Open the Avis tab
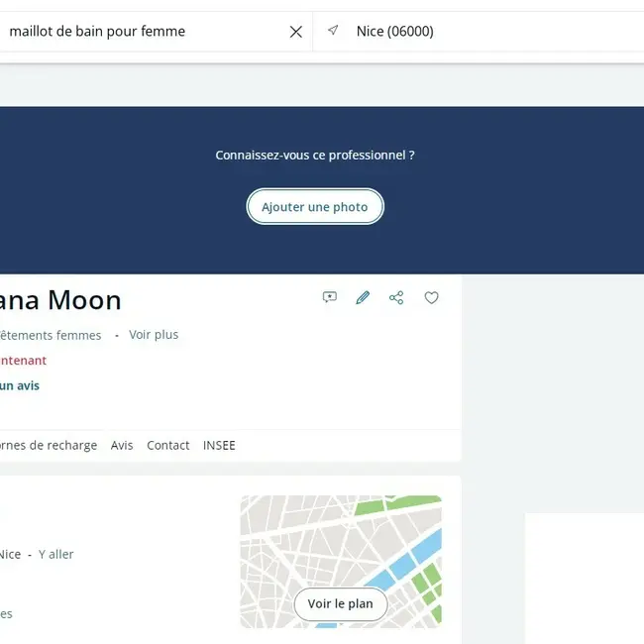This screenshot has height=644, width=644. pos(122,445)
